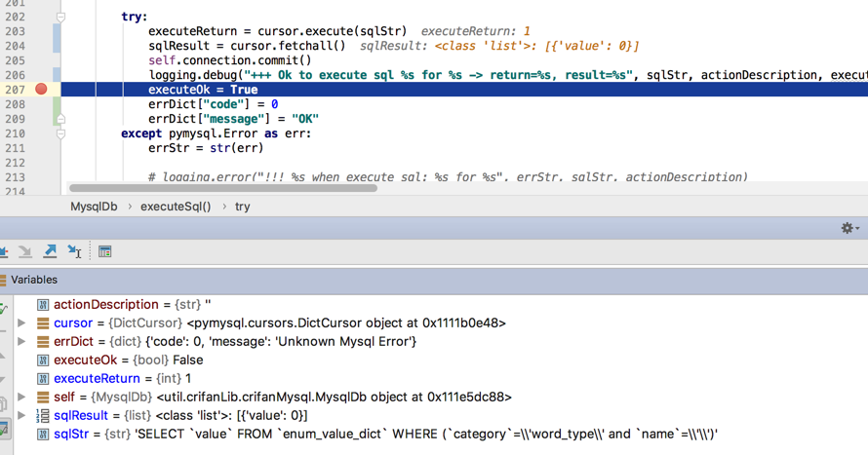
Task: Click the editor horizontal scrollbar
Action: 222,188
